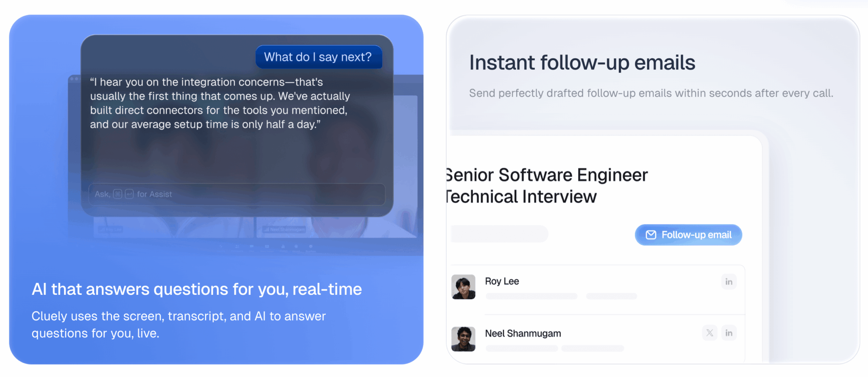Click the "What do I say next?" button
This screenshot has height=377, width=868.
point(318,57)
